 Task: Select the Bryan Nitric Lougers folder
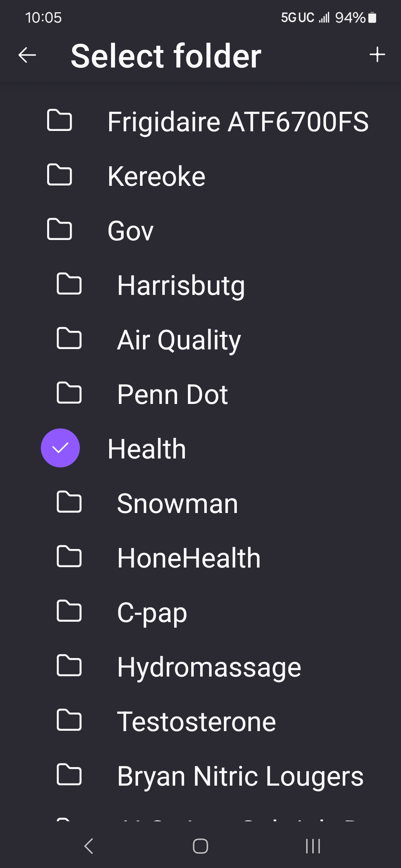coord(200,776)
